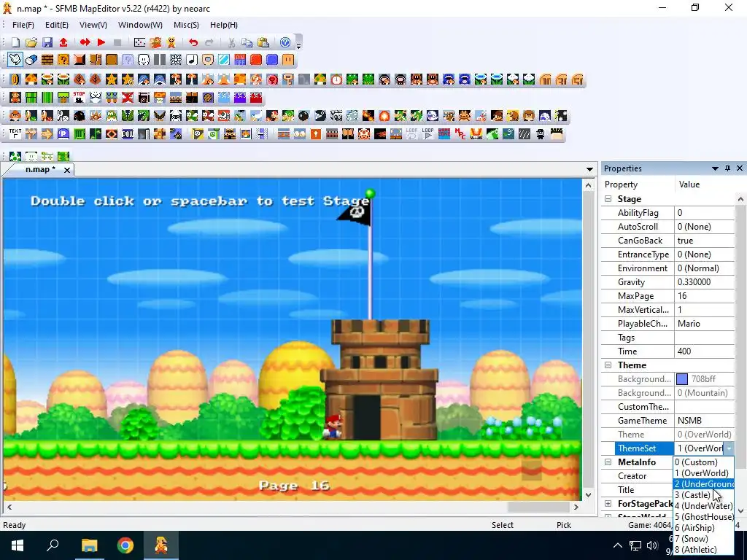Open the Help(H) menu
Viewport: 747px width, 560px height.
pos(224,25)
